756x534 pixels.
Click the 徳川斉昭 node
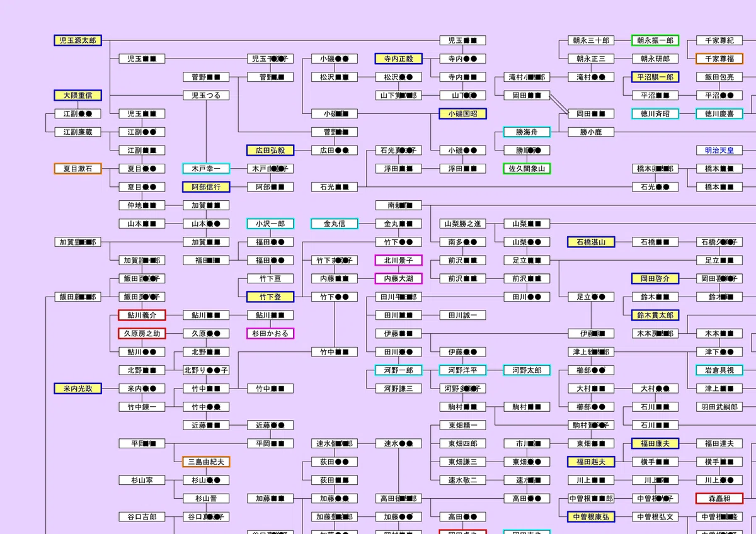(x=655, y=114)
